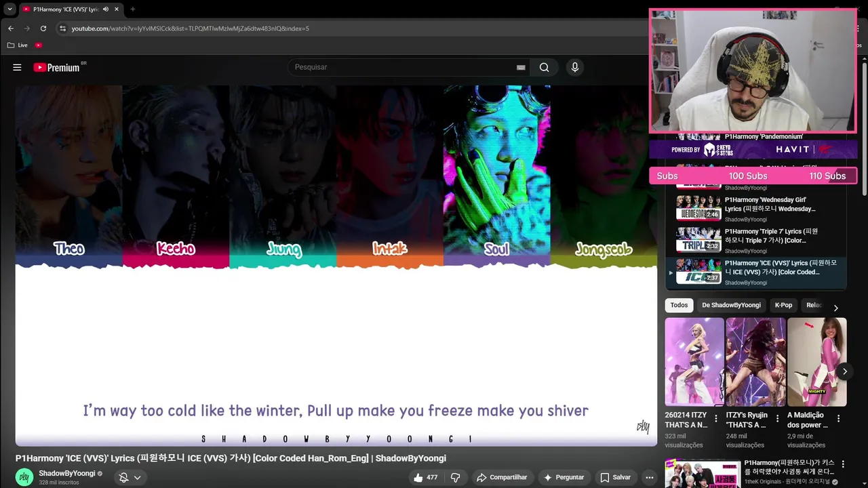Open the 260214 ITZY Shorts thumbnail
868x488 pixels.
[x=694, y=362]
